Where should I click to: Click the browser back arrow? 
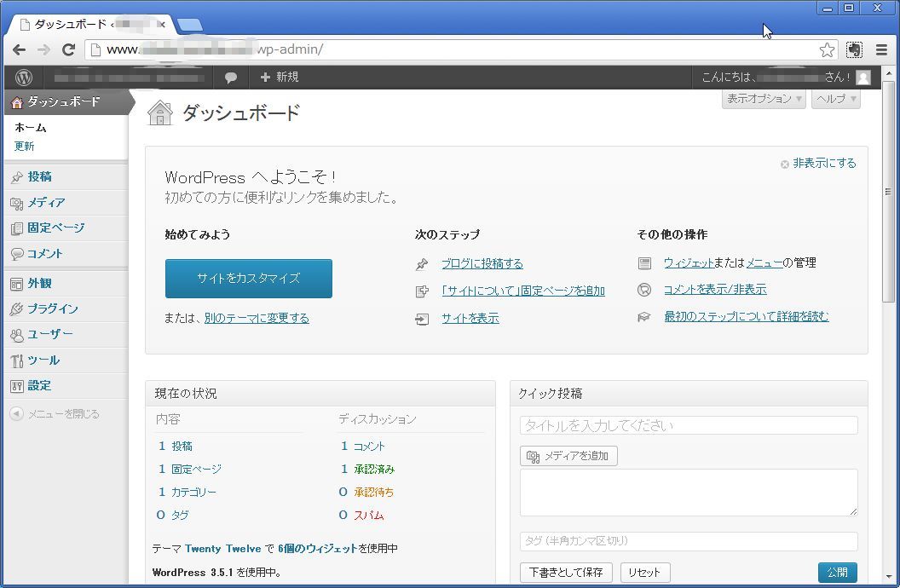[x=19, y=50]
